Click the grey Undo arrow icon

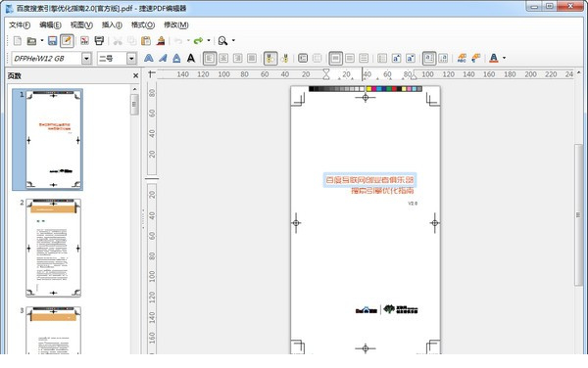coord(178,41)
